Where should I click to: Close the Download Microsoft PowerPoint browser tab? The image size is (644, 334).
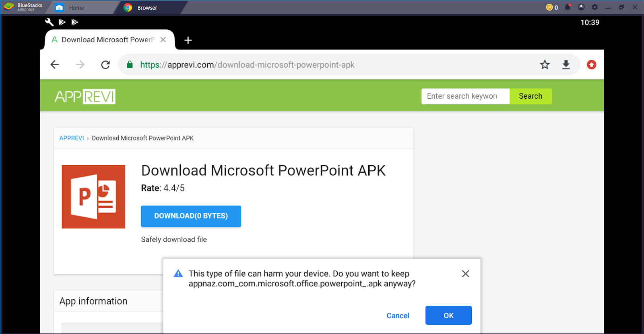[x=163, y=39]
